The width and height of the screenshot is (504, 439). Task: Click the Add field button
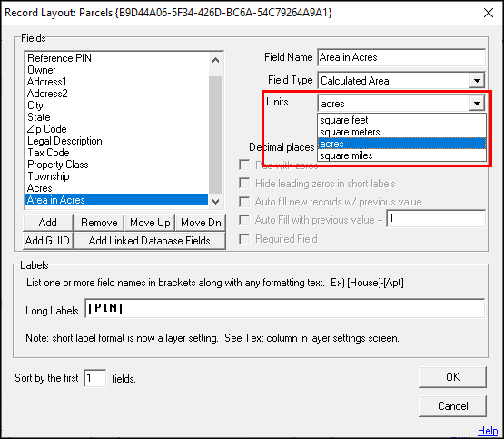[48, 223]
